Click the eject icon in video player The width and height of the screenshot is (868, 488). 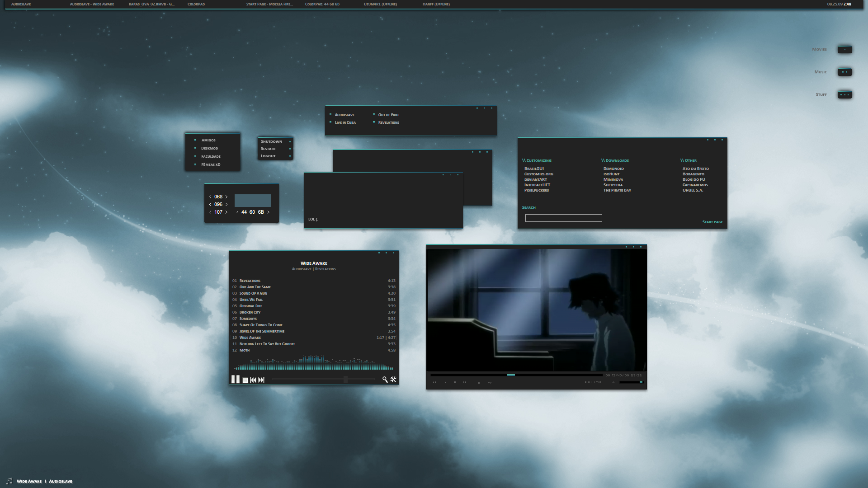point(479,383)
